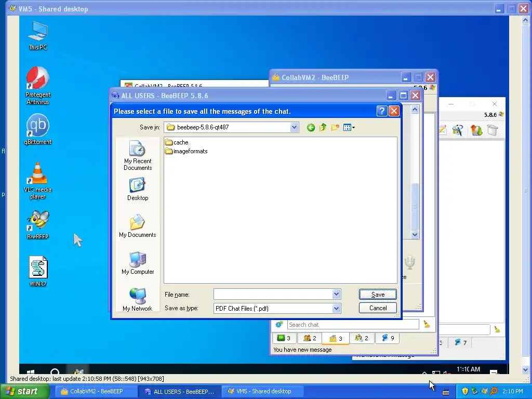The width and height of the screenshot is (532, 399).
Task: Click the trash bin icon in right toolbar
Action: coord(493,130)
